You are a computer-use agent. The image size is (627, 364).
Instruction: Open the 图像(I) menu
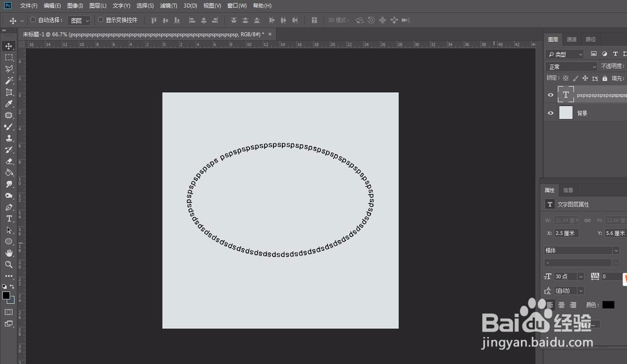[x=75, y=6]
